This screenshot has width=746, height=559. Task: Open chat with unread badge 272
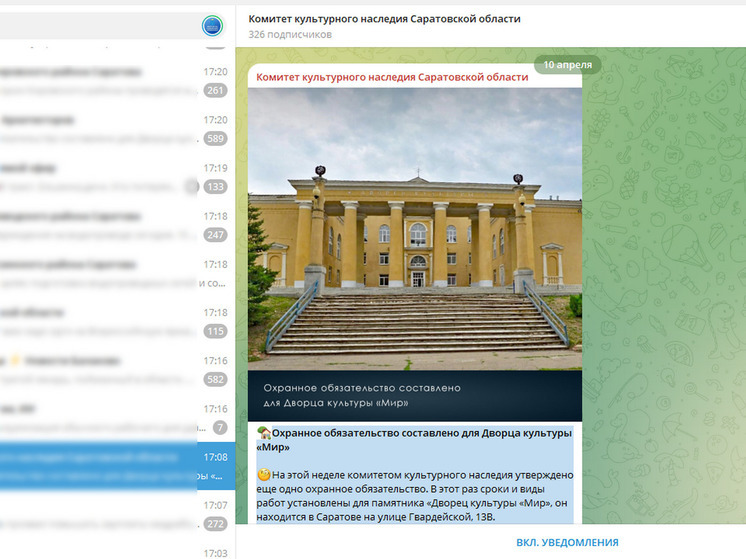[x=118, y=515]
